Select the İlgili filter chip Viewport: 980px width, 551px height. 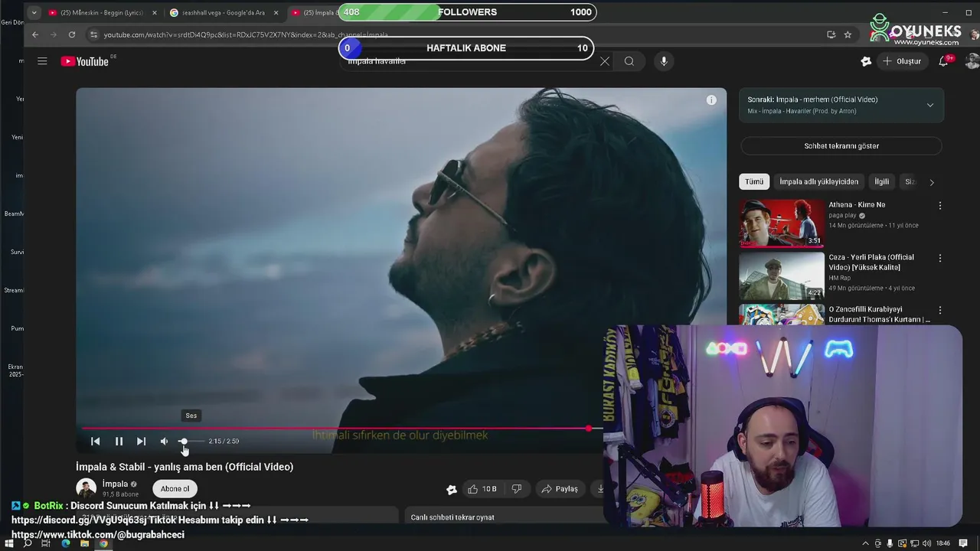click(882, 181)
